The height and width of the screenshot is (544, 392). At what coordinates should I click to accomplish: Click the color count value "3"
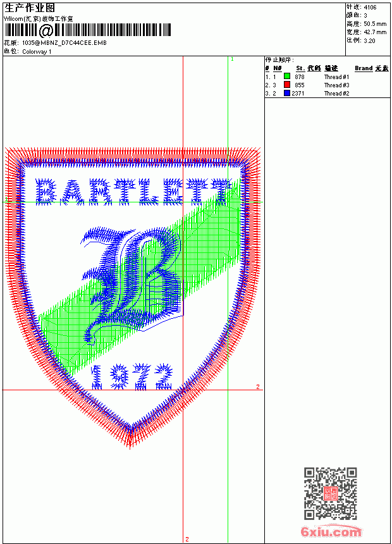tap(365, 15)
